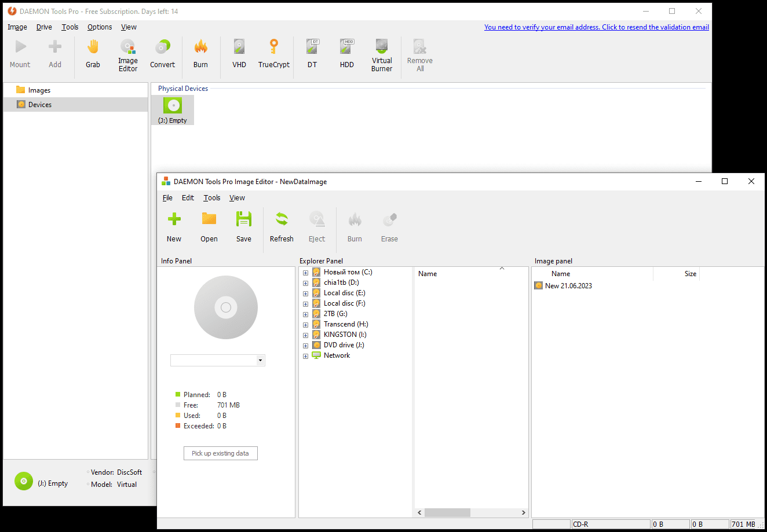Image resolution: width=767 pixels, height=532 pixels.
Task: Open the Options menu
Action: click(100, 27)
